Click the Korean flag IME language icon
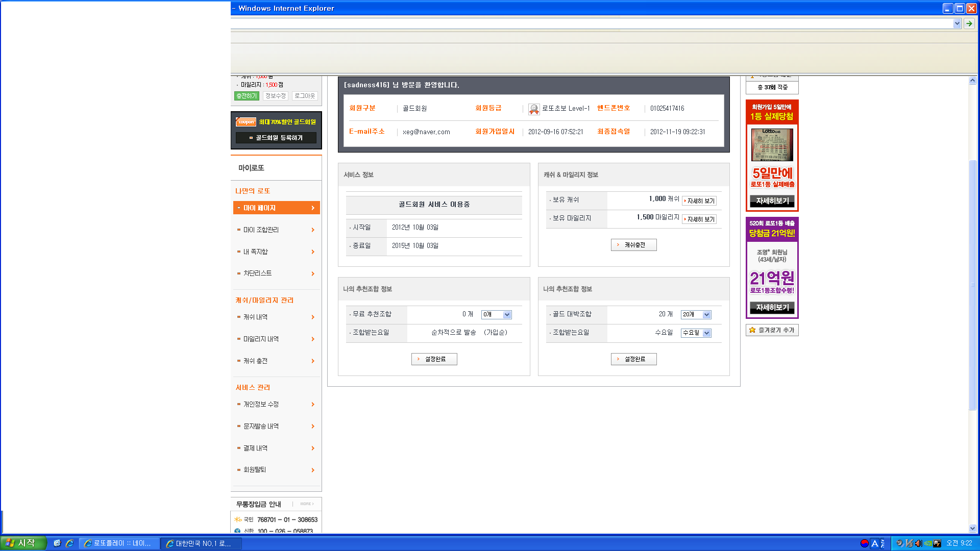Viewport: 980px width, 551px height. click(x=864, y=543)
